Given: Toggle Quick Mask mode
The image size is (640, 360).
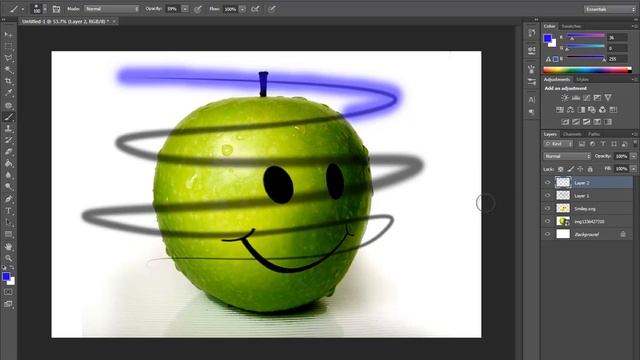Looking at the screenshot, I should point(8,292).
